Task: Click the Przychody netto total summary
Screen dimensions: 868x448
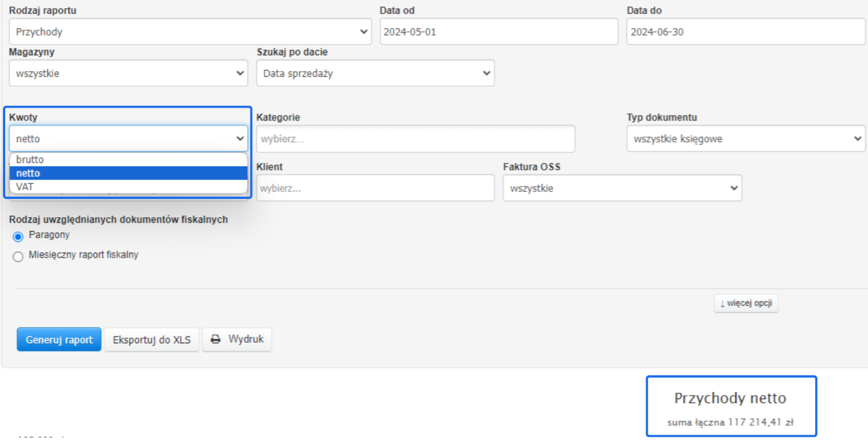Action: click(x=731, y=407)
